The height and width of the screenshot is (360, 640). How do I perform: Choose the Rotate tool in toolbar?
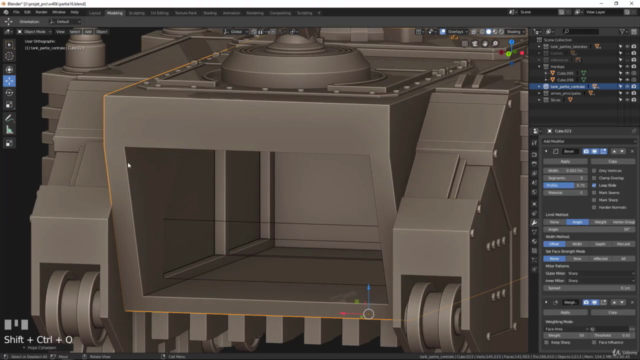(x=9, y=93)
